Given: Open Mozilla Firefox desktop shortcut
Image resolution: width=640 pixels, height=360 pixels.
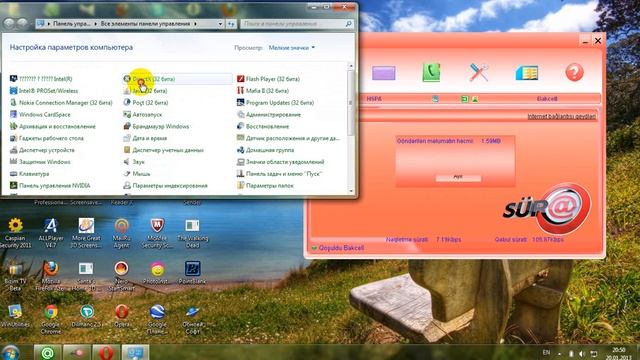Looking at the screenshot, I should coord(51,276).
